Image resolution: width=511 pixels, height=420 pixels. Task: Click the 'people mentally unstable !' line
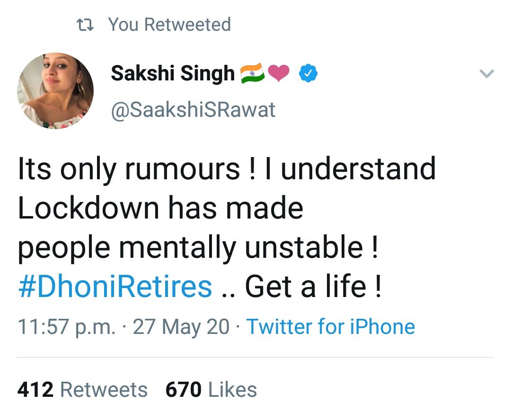198,248
